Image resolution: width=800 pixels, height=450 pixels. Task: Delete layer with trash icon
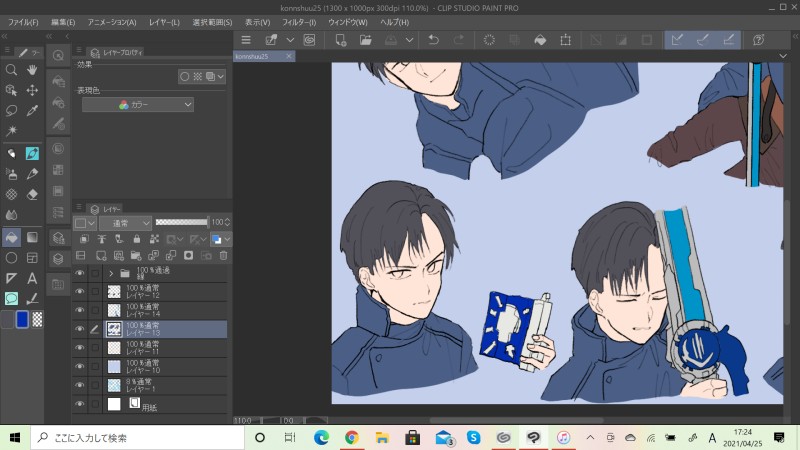pos(223,256)
